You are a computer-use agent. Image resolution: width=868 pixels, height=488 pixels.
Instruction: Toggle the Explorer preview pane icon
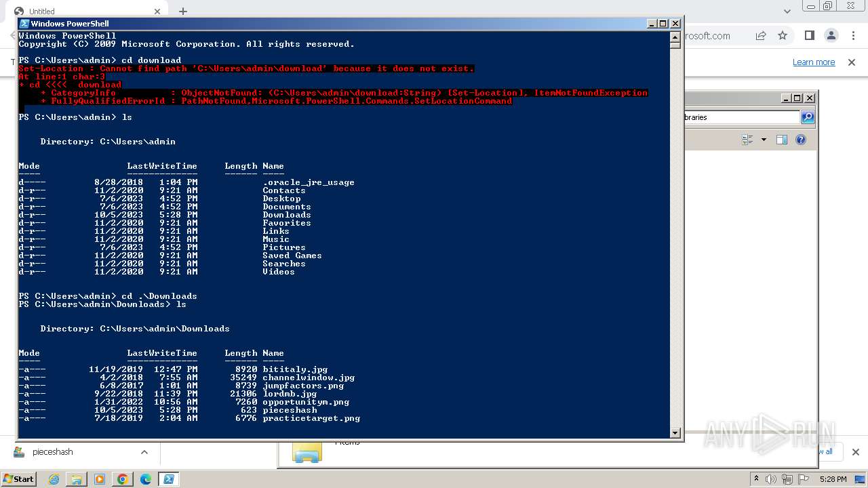click(x=782, y=140)
